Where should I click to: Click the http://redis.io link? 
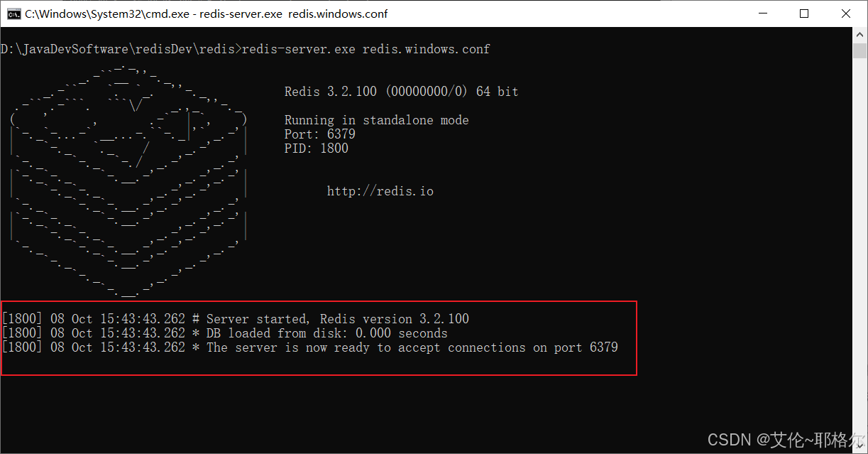click(x=380, y=190)
